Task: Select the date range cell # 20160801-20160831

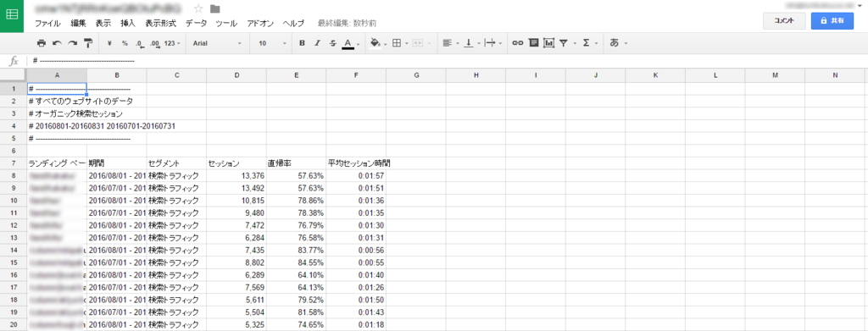Action: (57, 126)
